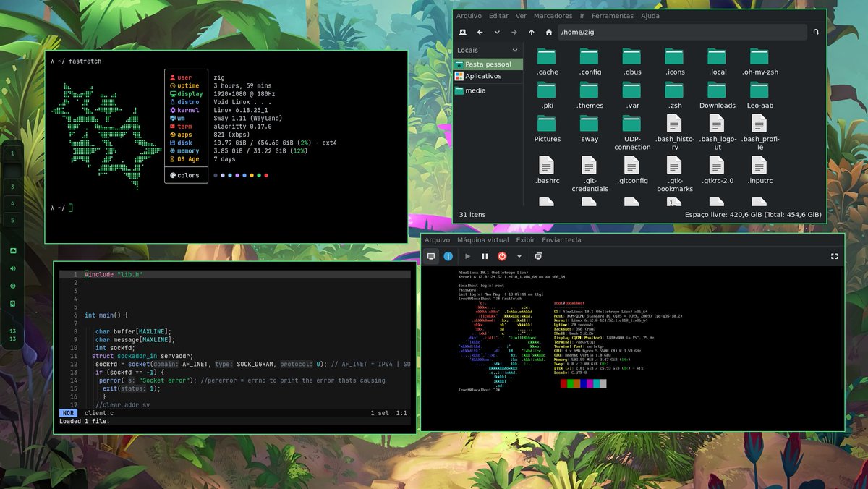Click the reload icon beside the path bar
Image resolution: width=868 pixels, height=489 pixels.
[x=816, y=32]
